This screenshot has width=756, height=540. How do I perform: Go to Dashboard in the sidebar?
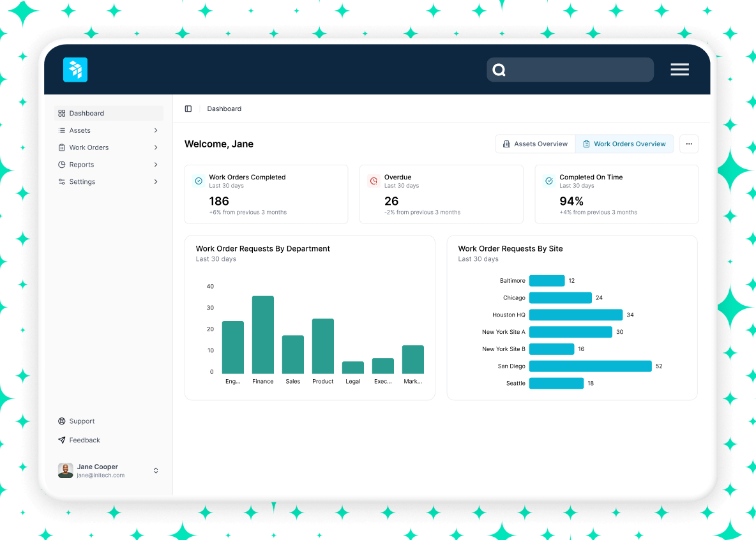pyautogui.click(x=86, y=114)
